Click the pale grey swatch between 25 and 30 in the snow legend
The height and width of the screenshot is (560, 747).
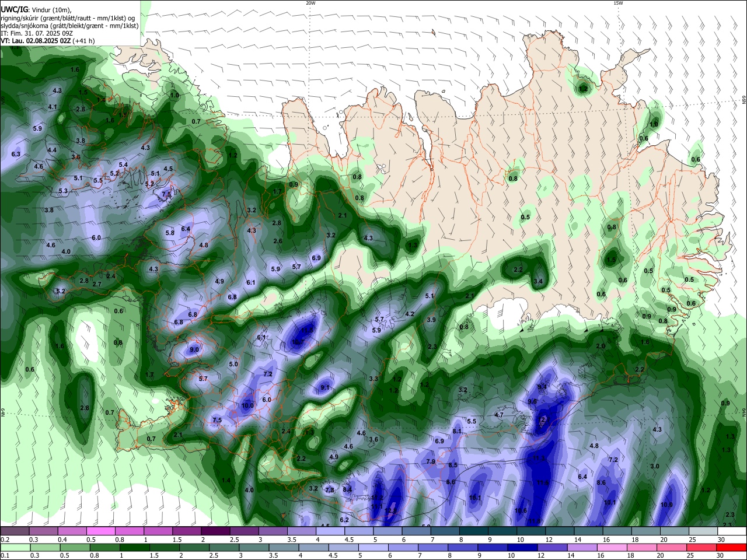[703, 531]
